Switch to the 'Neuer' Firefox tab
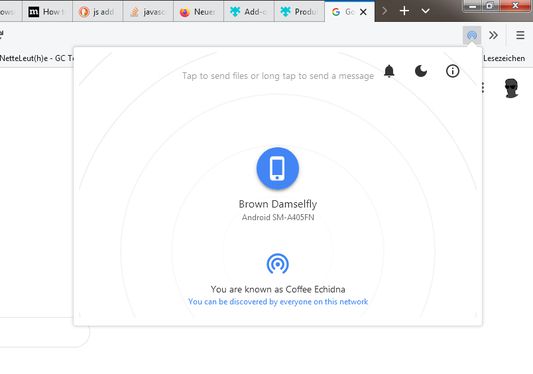 coord(198,12)
